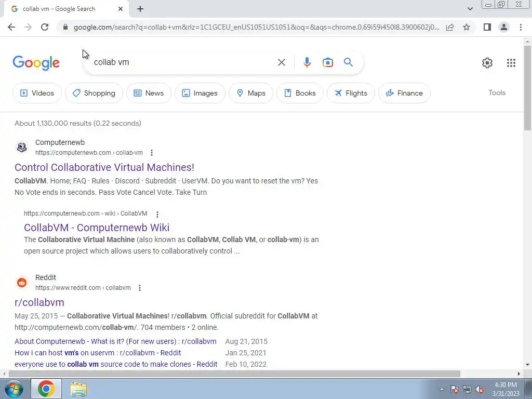This screenshot has height=399, width=532.
Task: Close the 'collab vm - Google Search' tab
Action: [x=121, y=9]
